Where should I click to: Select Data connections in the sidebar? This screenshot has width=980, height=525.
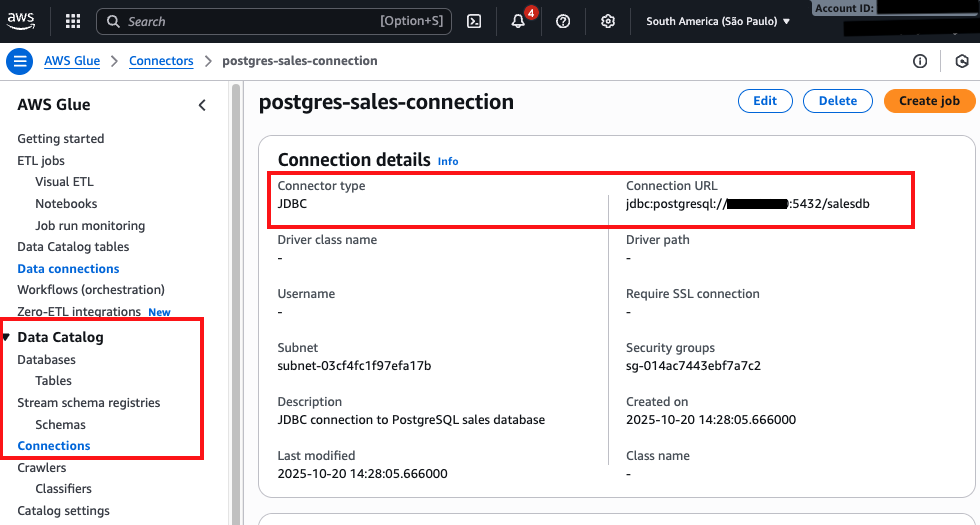(x=68, y=269)
